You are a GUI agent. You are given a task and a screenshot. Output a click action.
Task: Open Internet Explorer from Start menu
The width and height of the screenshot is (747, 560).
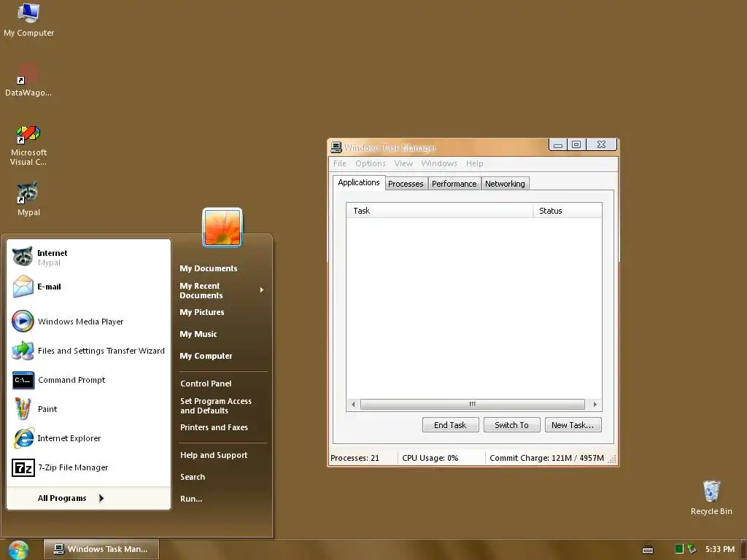(x=88, y=438)
